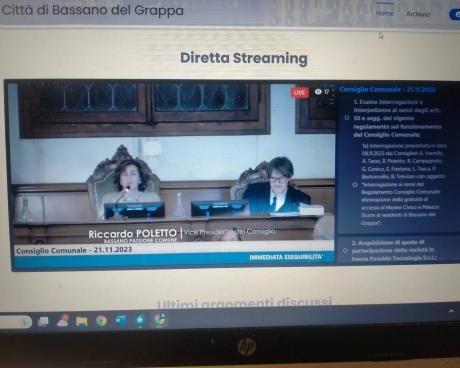The height and width of the screenshot is (368, 460).
Task: Click the Windows taskbar search box
Action: [x=16, y=322]
